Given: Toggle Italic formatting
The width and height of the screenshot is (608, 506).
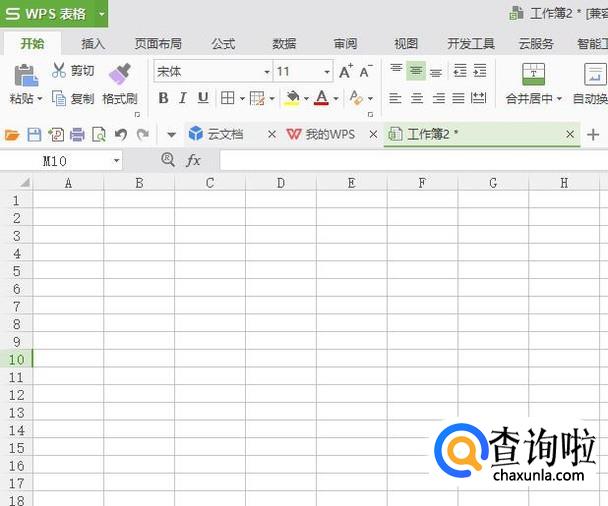Looking at the screenshot, I should tap(183, 98).
